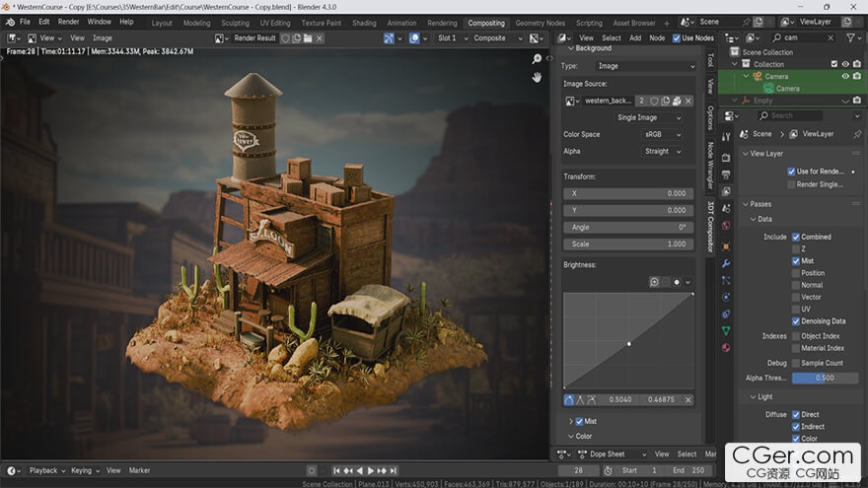
Task: Uncheck Use for Rendering option
Action: 791,172
